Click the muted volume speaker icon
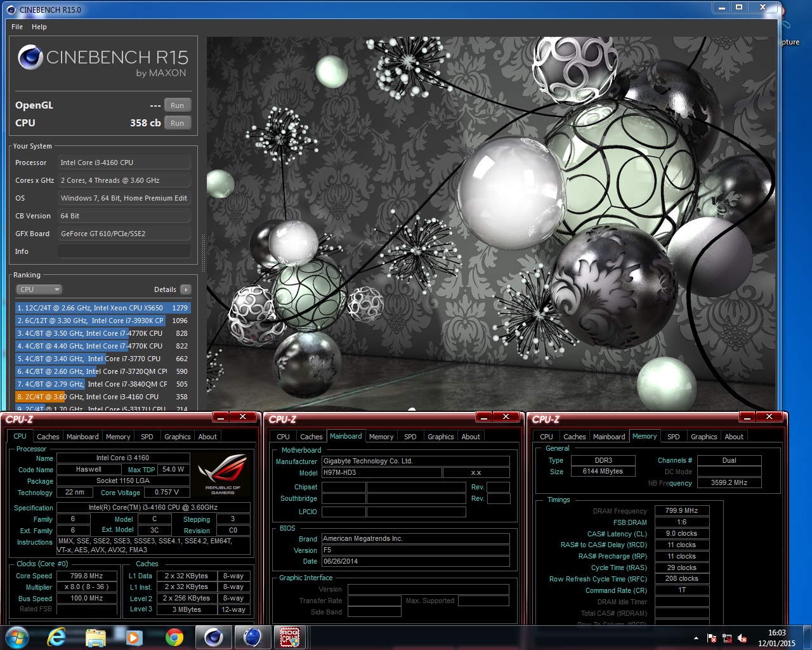The width and height of the screenshot is (812, 650). [x=742, y=638]
